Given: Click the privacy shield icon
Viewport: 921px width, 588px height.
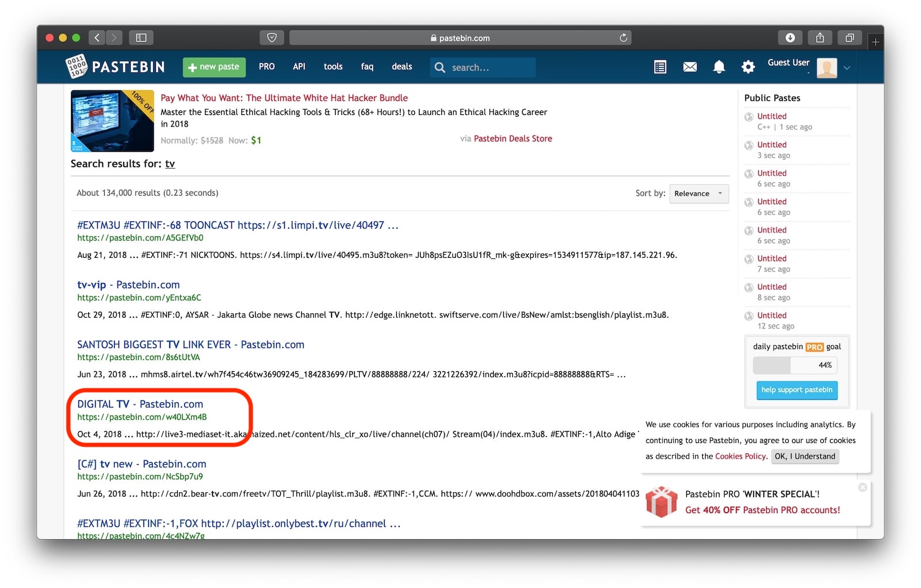Looking at the screenshot, I should 272,38.
